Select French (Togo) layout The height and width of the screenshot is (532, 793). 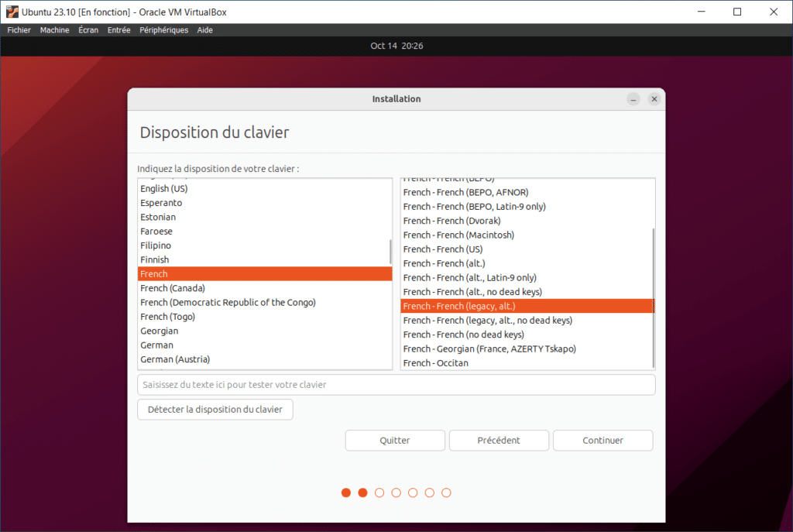265,317
